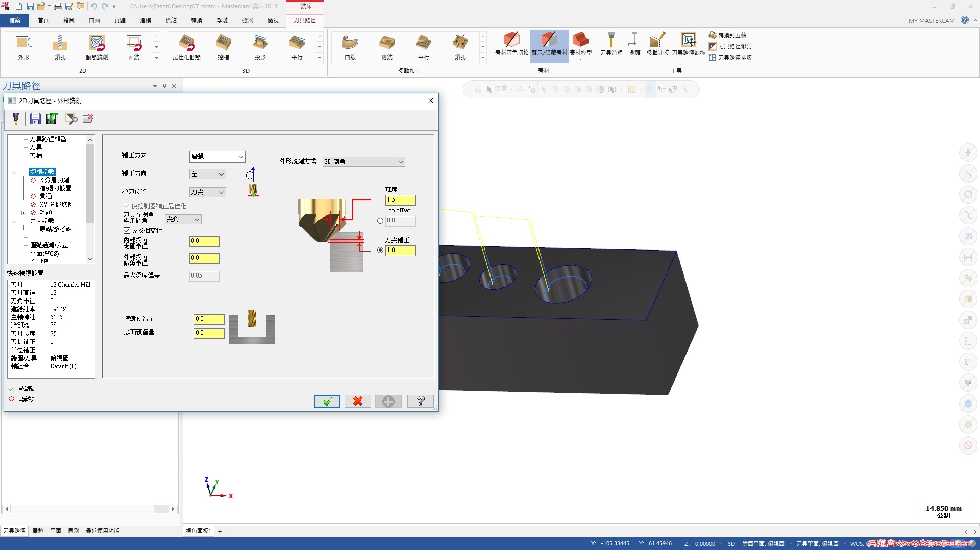
Task: Click parameter tree vertical scrollbar thumb
Action: 90,184
